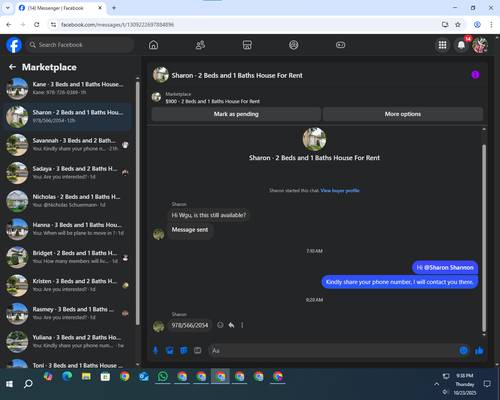Viewport: 500px width, 400px height.
Task: Click the chat messages scrollbar
Action: [x=484, y=238]
